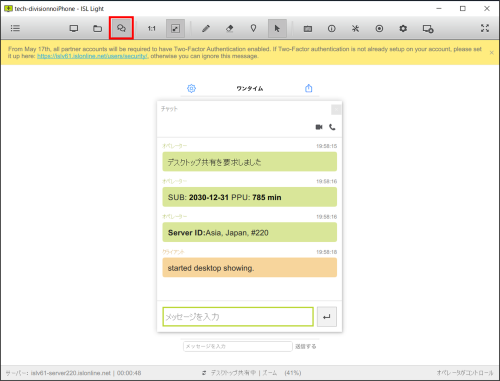Click the 'started desktop showing.' message

point(250,268)
